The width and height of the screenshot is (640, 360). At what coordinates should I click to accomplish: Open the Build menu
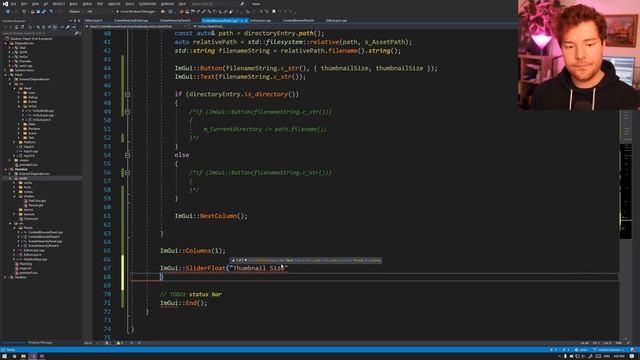(73, 4)
